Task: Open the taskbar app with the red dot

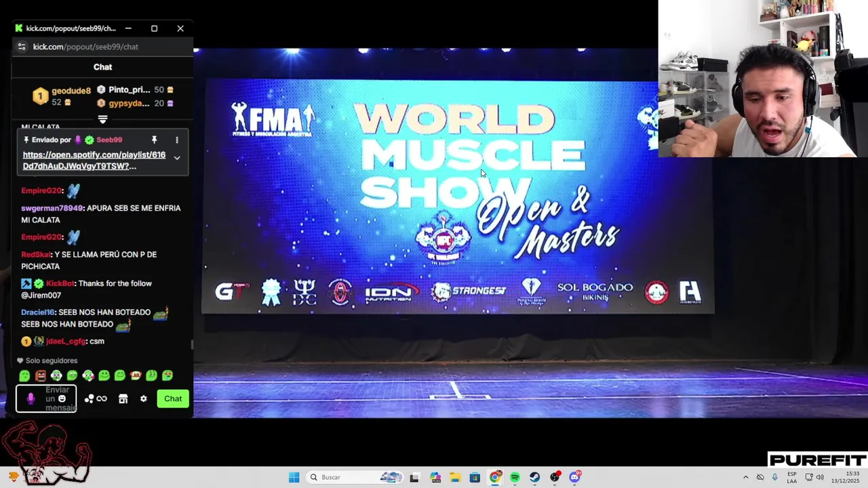Action: click(x=555, y=477)
